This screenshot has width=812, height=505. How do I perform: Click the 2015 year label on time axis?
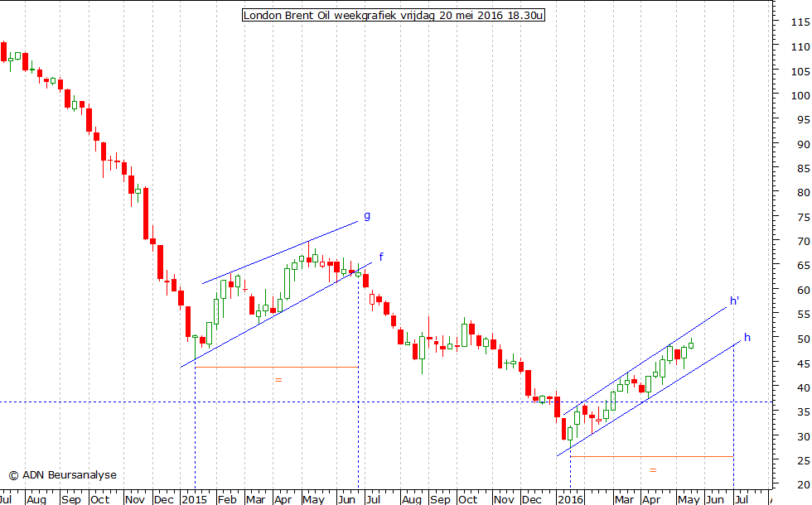(x=195, y=499)
